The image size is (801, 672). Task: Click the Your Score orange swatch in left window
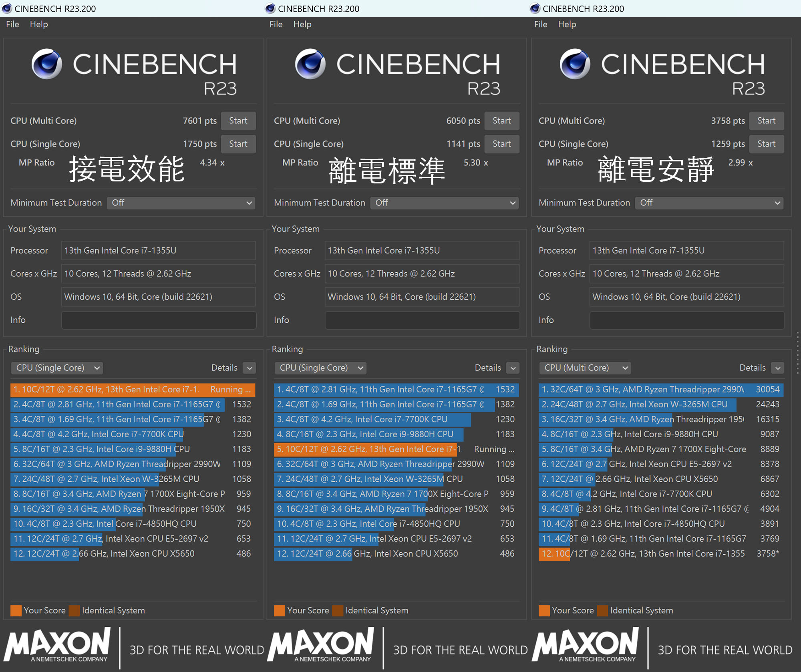tap(16, 611)
